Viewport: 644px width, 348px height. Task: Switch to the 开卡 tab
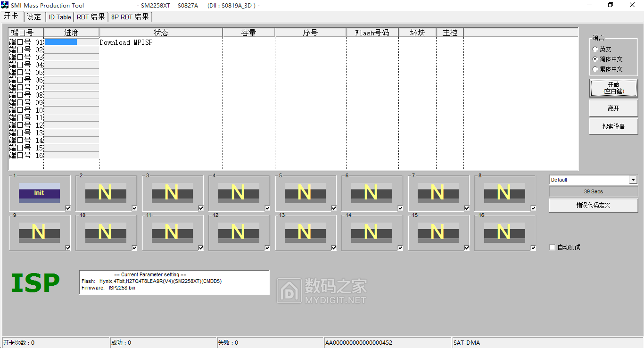[11, 16]
